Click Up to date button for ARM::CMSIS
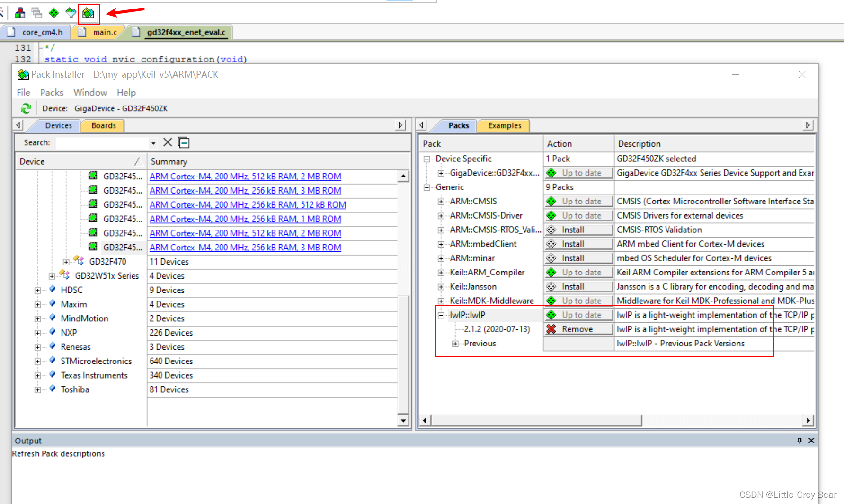The image size is (844, 504). [x=578, y=202]
